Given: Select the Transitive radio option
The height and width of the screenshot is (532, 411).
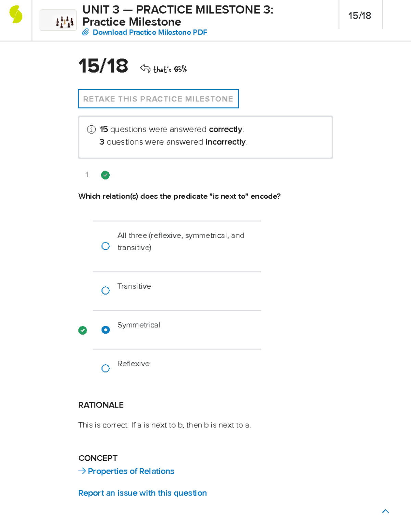Looking at the screenshot, I should [x=105, y=290].
